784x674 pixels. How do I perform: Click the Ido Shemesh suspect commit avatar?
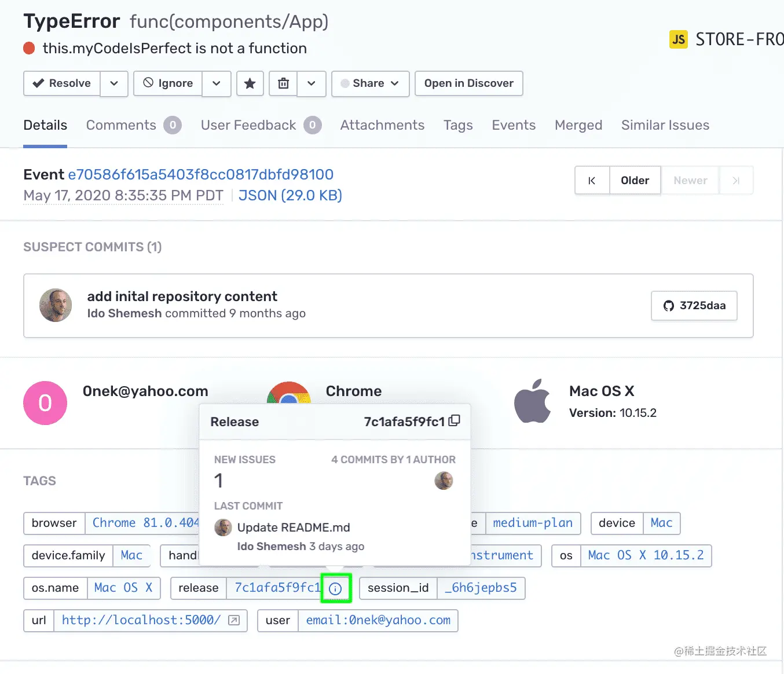[x=56, y=305]
